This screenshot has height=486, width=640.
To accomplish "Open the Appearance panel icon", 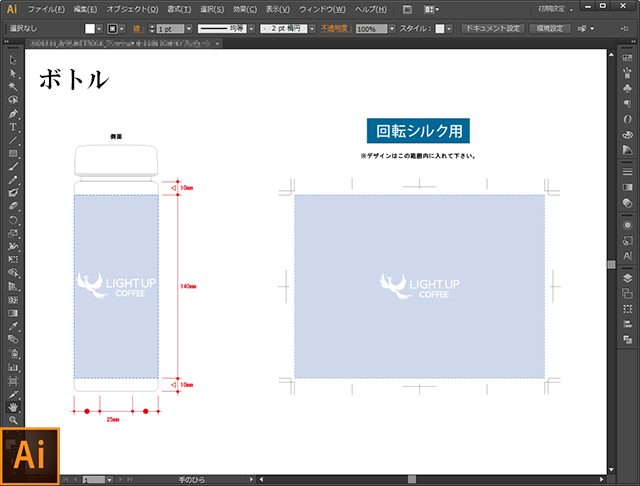I will 628,225.
